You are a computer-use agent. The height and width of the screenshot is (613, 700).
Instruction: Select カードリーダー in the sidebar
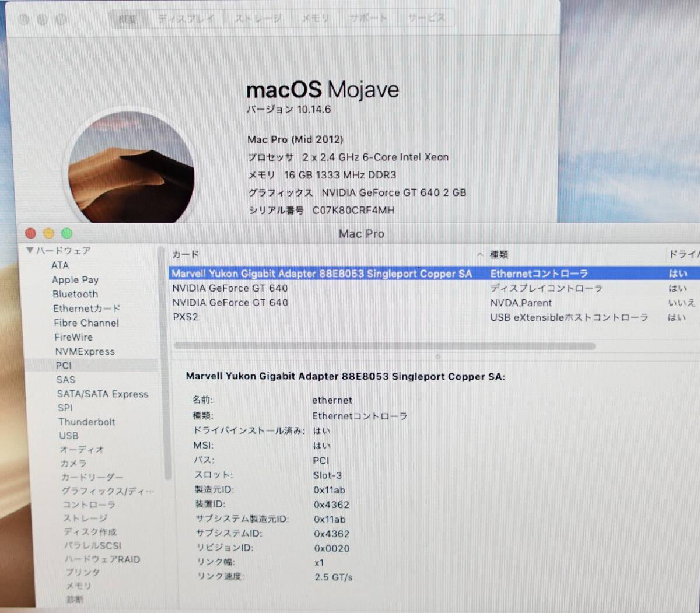92,477
